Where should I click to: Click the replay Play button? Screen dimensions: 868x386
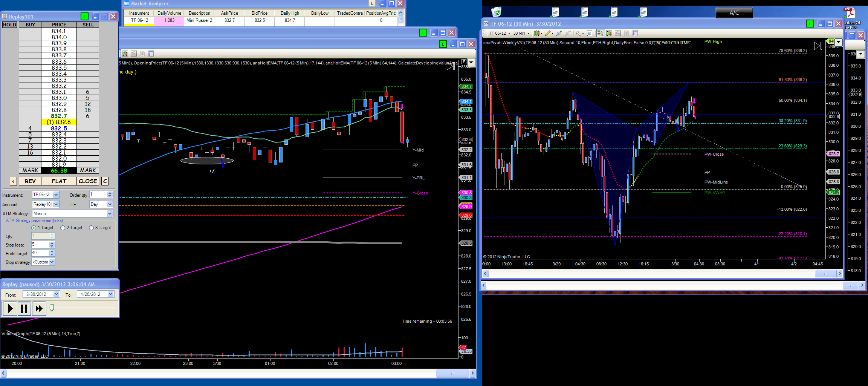click(x=10, y=309)
